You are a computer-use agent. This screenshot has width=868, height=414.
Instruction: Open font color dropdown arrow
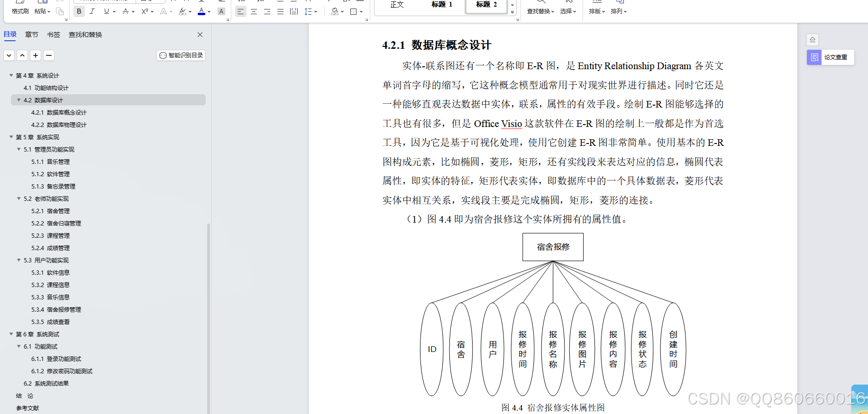pyautogui.click(x=209, y=11)
